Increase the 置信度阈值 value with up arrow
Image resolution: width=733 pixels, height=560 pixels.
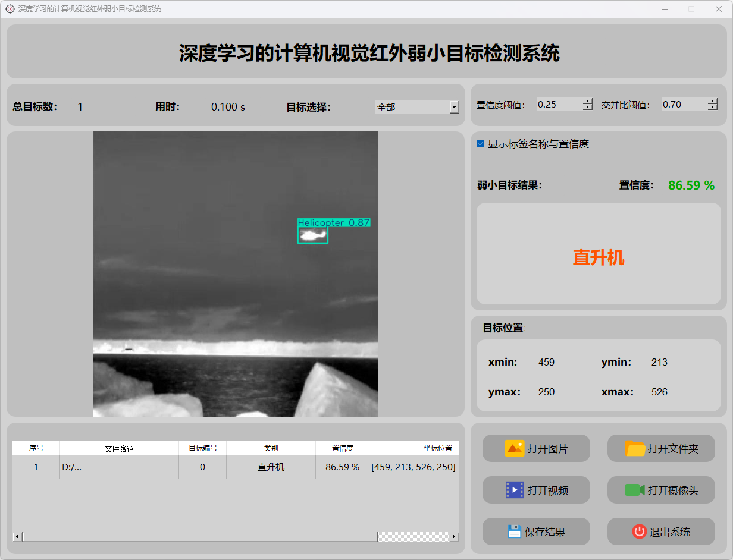(x=588, y=101)
